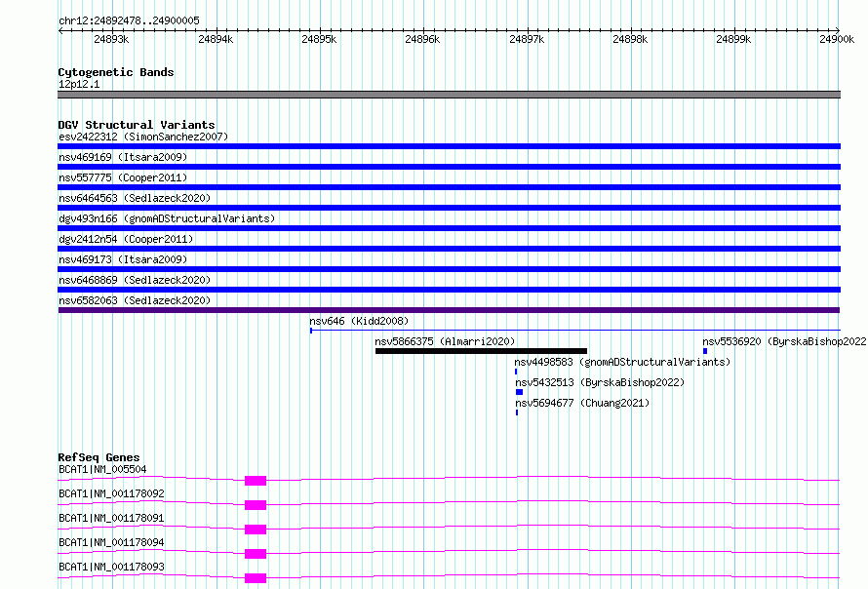Screen dimensions: 868x589
Task: Click the 24893k ruler tick label
Action: tap(111, 39)
